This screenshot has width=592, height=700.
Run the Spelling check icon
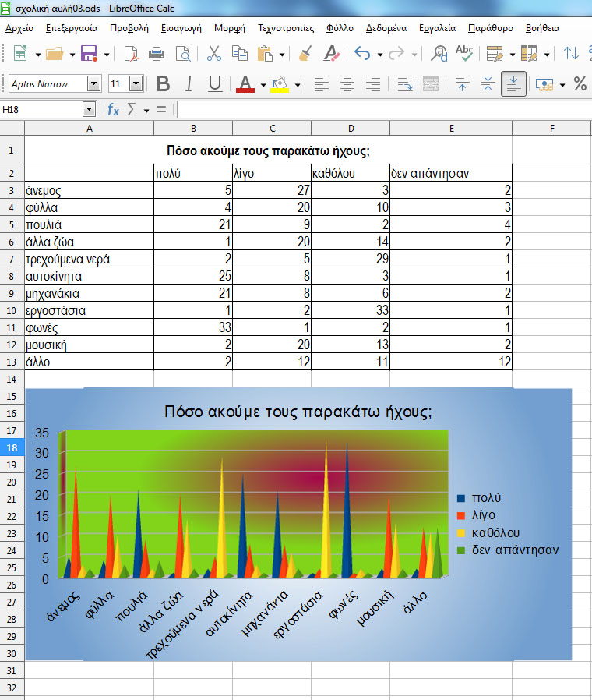464,54
